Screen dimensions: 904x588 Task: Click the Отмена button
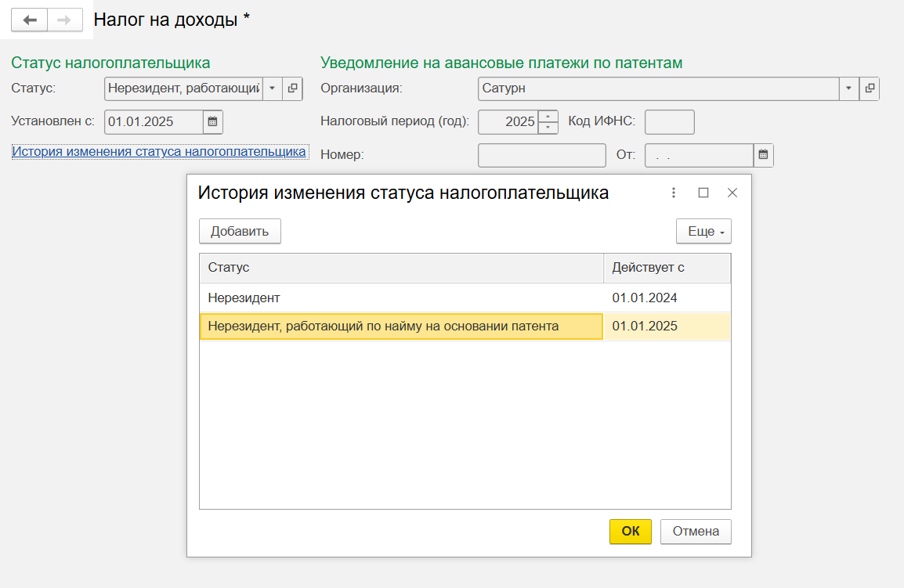pos(696,532)
